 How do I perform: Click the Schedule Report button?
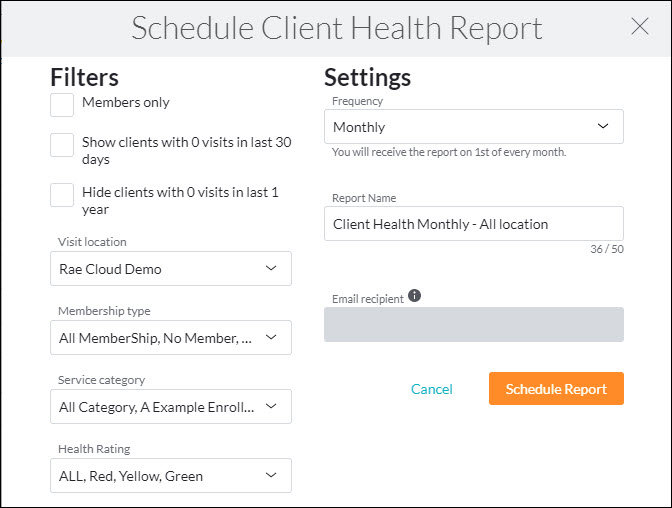(556, 388)
